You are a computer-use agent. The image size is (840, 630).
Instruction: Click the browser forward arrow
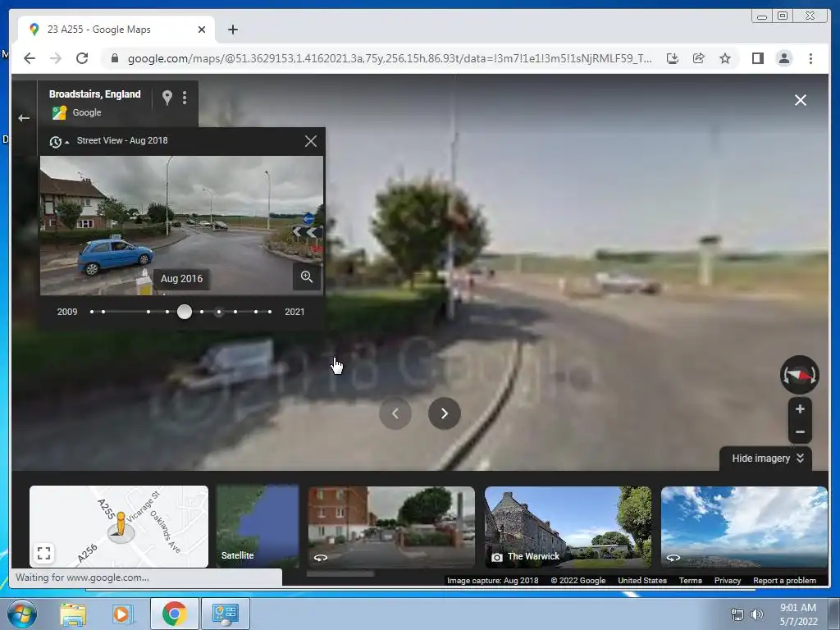coord(56,58)
